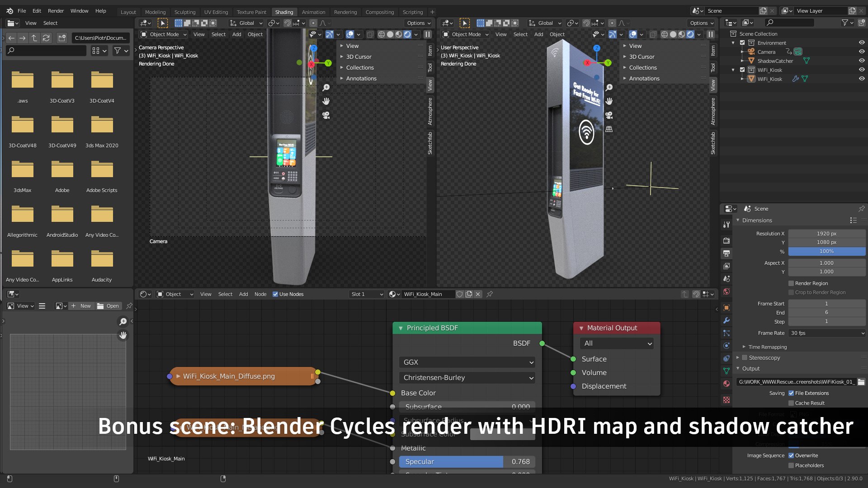
Task: Click output path field
Action: pos(796,382)
